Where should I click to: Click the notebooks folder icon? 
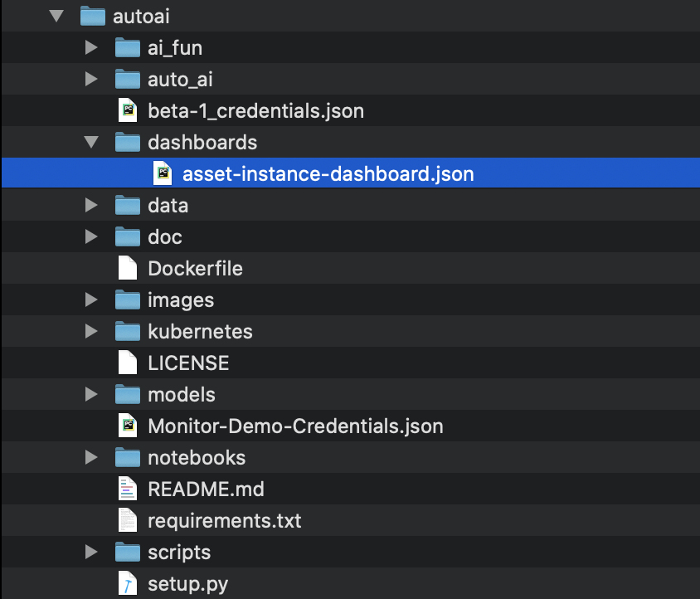click(x=128, y=457)
